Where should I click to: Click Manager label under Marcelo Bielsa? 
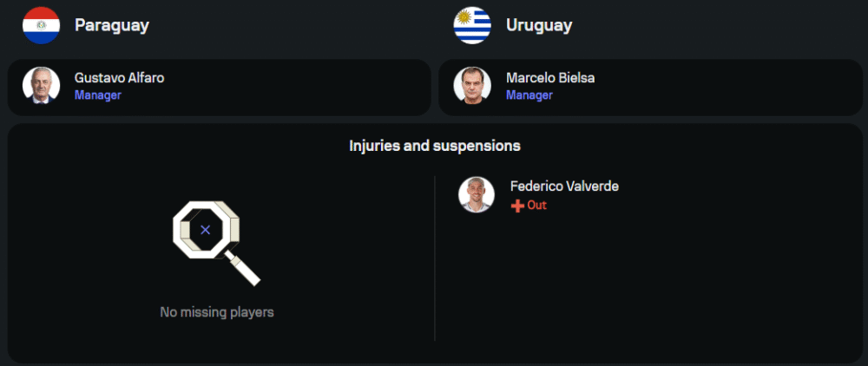pyautogui.click(x=529, y=95)
